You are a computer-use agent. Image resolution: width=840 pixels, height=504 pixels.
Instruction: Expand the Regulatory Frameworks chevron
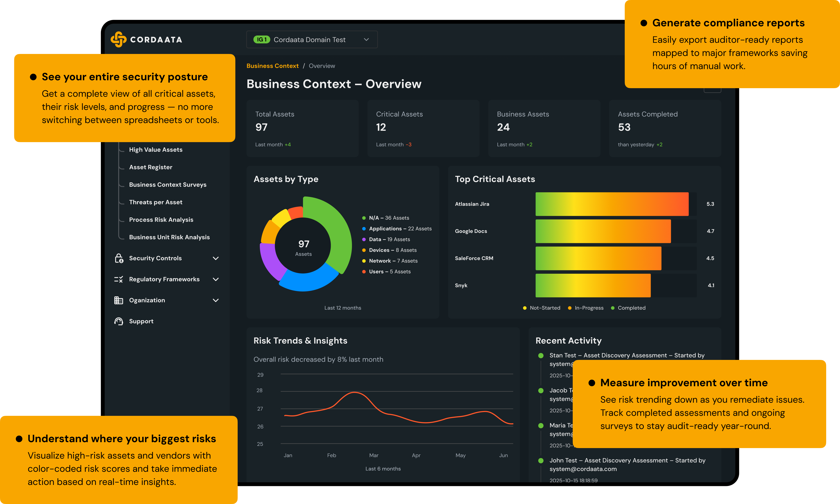click(x=215, y=279)
